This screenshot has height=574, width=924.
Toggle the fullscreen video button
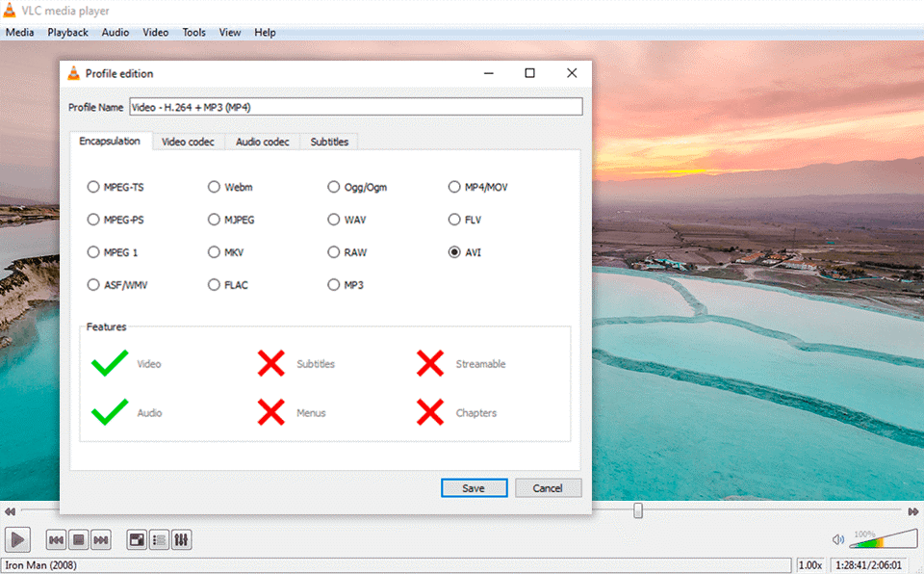[x=137, y=539]
